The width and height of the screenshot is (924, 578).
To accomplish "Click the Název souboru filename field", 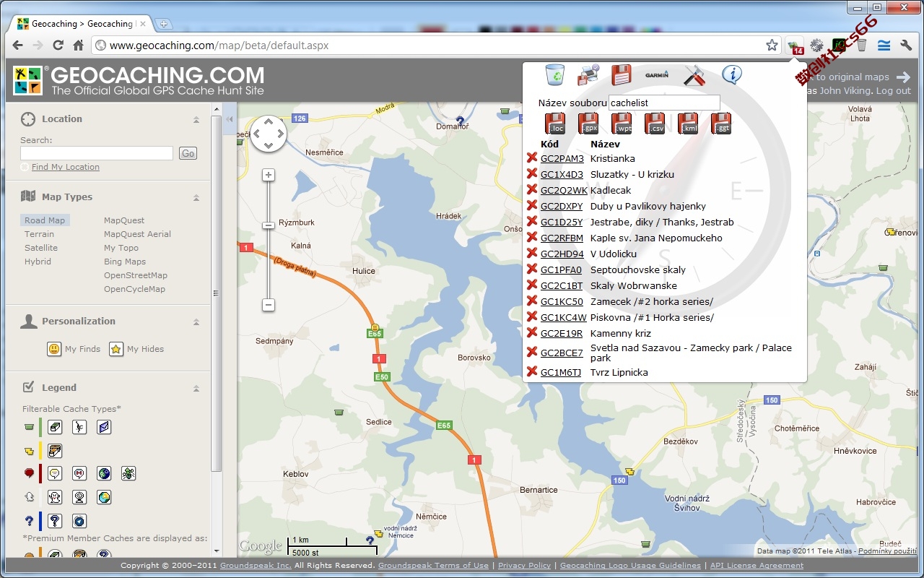I will (x=664, y=103).
